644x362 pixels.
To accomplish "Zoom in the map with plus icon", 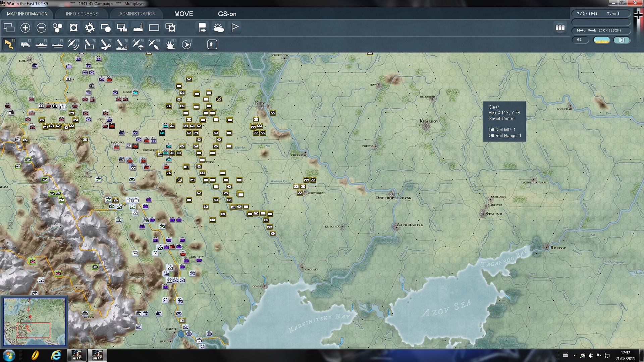I will [25, 27].
